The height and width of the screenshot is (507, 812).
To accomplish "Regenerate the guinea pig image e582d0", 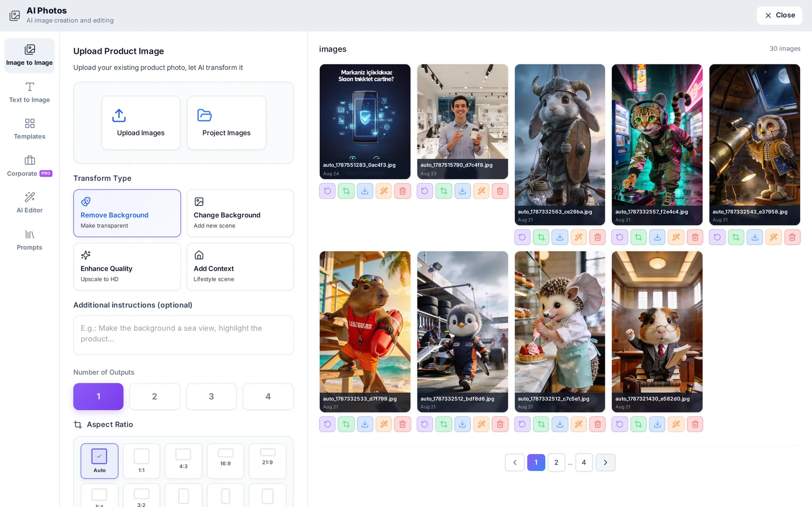I will (x=620, y=424).
